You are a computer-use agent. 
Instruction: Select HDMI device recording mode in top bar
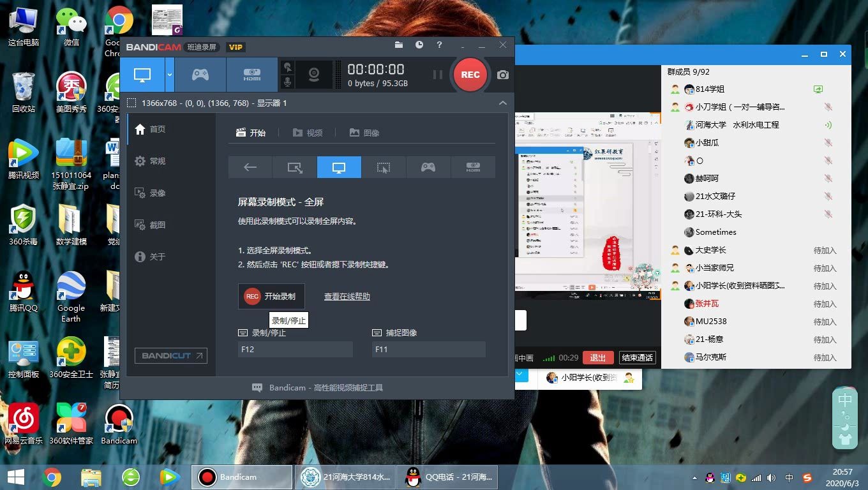252,75
